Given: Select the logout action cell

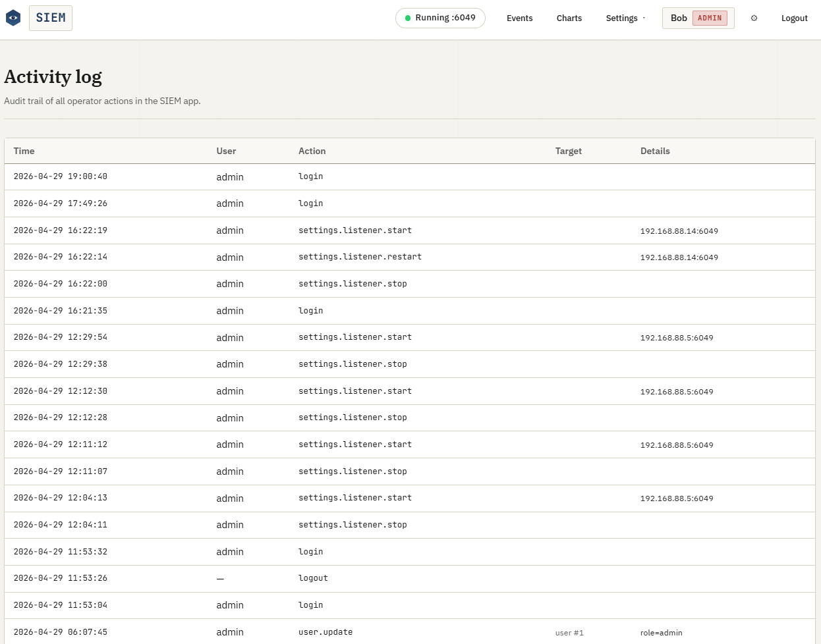Looking at the screenshot, I should click(x=313, y=578).
